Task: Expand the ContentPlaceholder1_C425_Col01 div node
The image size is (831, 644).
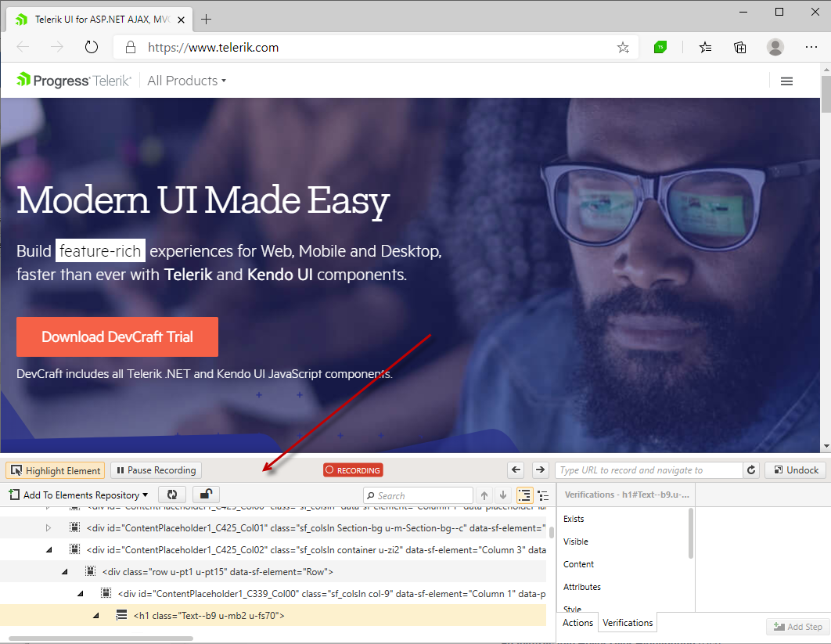Action: coord(49,528)
